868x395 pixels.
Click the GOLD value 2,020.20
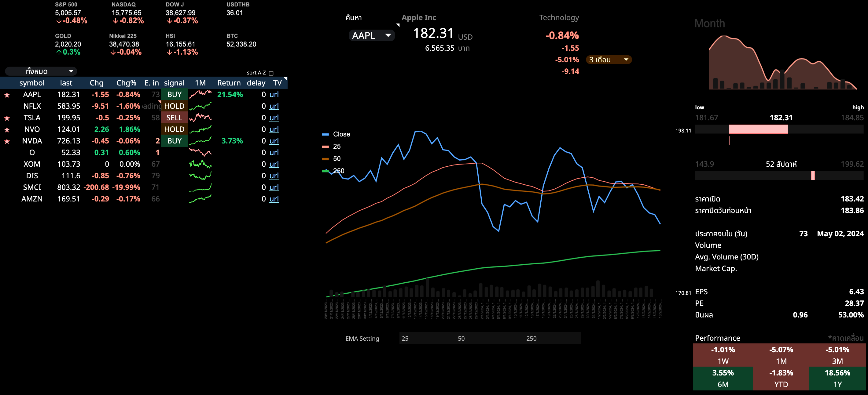click(68, 44)
